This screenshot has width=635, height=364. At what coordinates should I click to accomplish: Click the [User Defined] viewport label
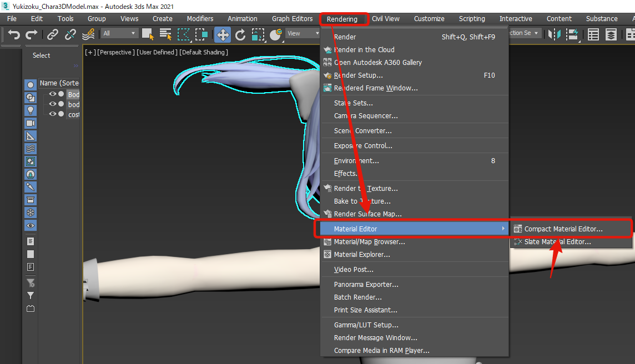pos(157,52)
